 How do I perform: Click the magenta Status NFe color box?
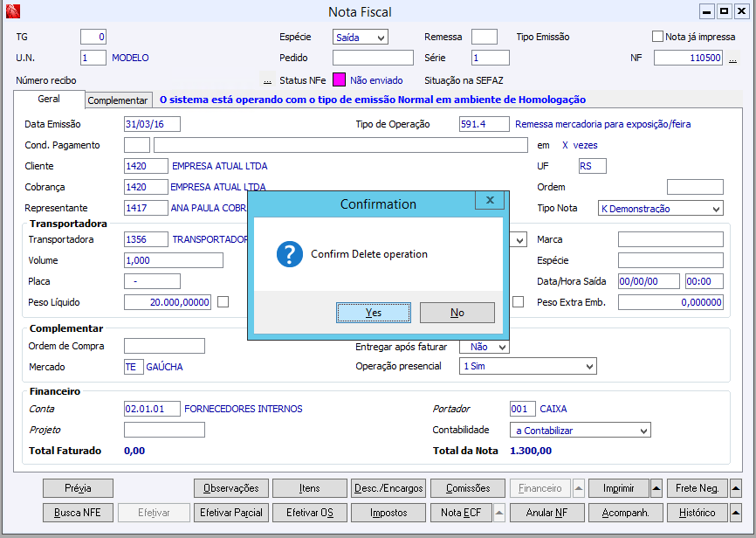[339, 80]
